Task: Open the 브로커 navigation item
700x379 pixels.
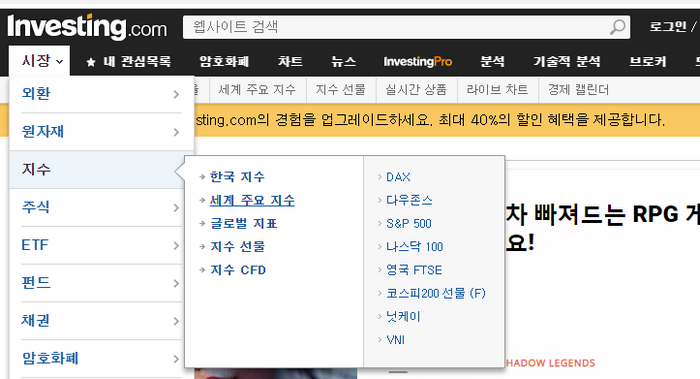Action: [x=647, y=61]
